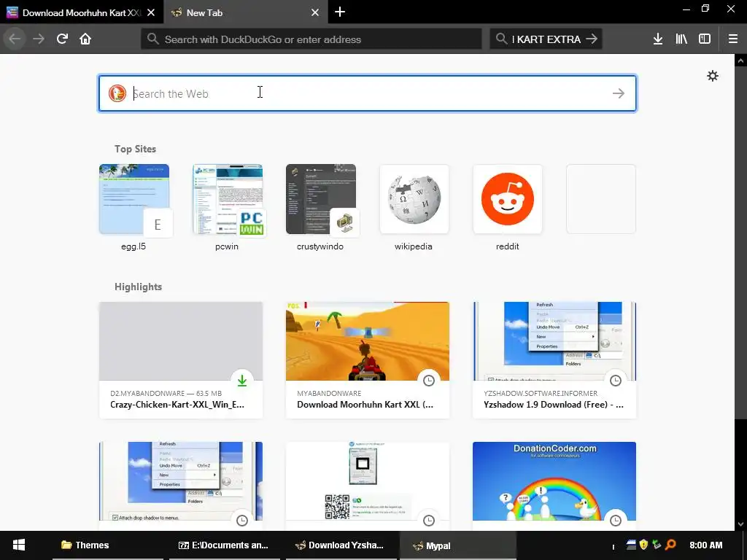Screen dimensions: 747x560
Task: Click the arrow after KART EXTRA search
Action: [592, 39]
